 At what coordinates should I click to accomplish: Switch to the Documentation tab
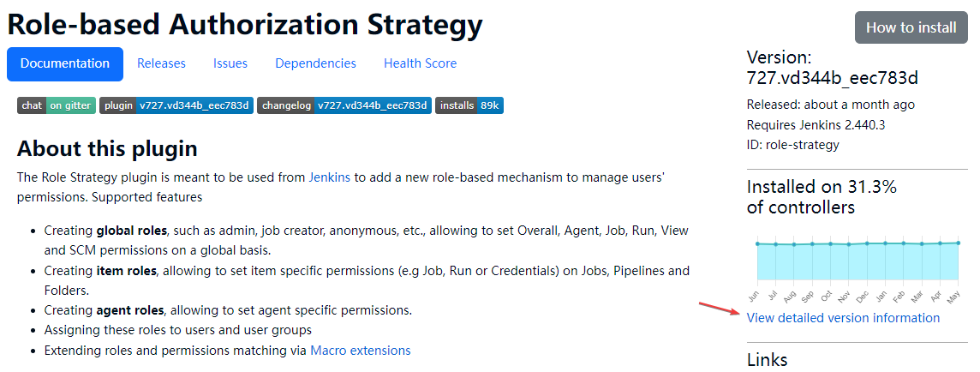pyautogui.click(x=65, y=63)
